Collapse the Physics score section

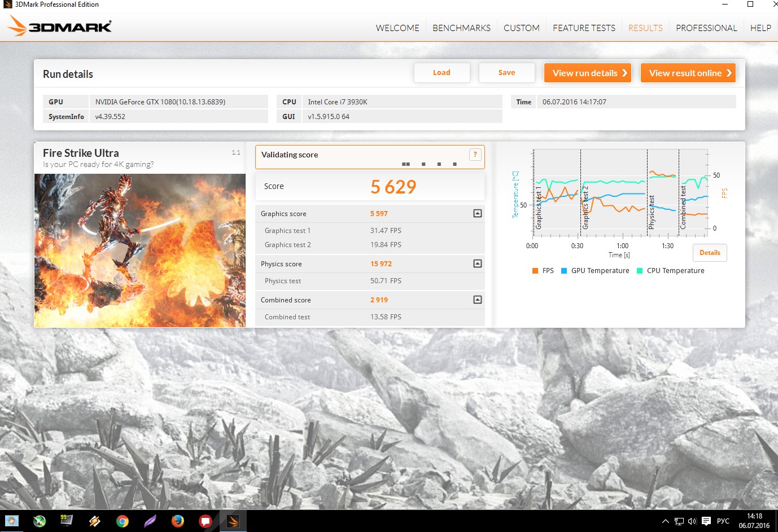[x=478, y=263]
